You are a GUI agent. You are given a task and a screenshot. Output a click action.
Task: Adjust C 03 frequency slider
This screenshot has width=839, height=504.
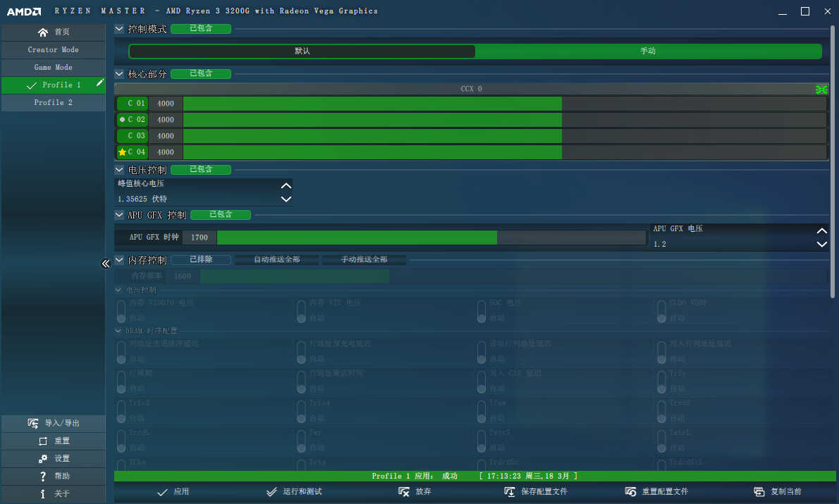pyautogui.click(x=505, y=136)
